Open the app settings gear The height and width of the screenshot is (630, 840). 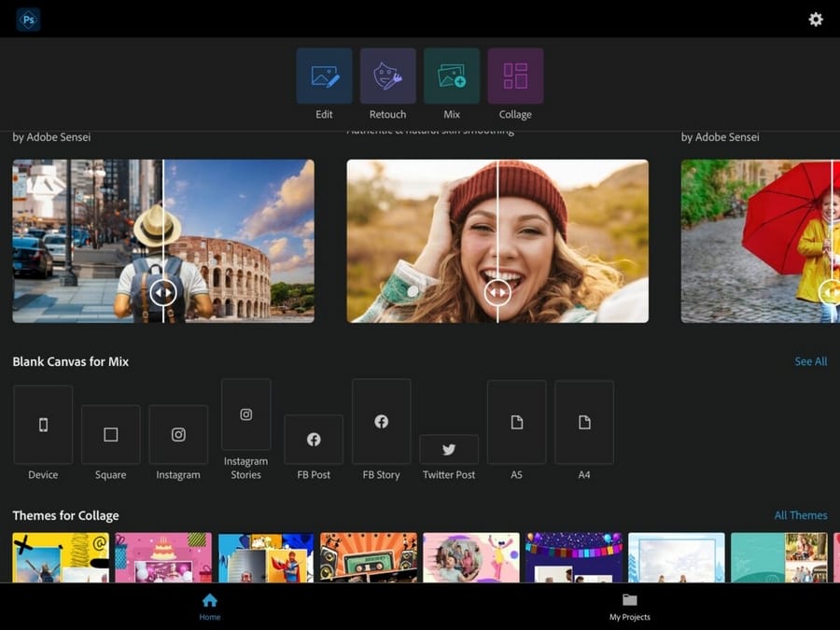[815, 19]
